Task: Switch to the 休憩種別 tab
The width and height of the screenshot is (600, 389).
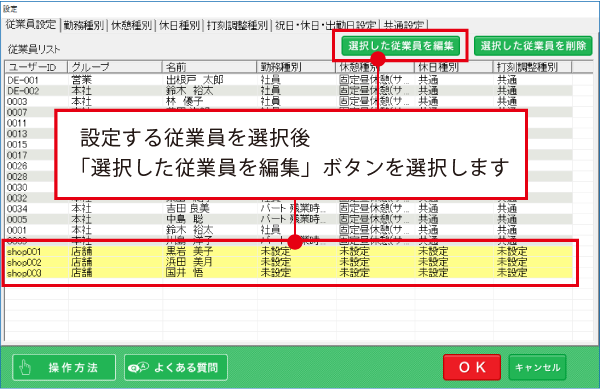Action: click(131, 26)
